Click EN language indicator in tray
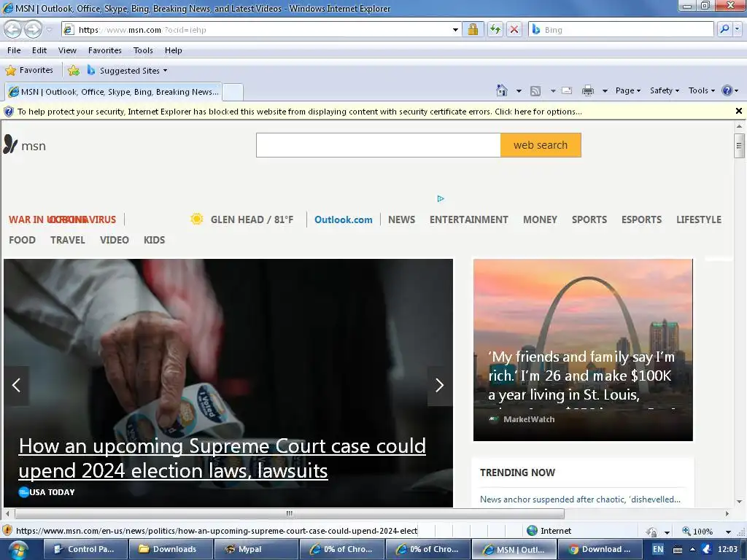Image resolution: width=747 pixels, height=560 pixels. click(x=658, y=549)
